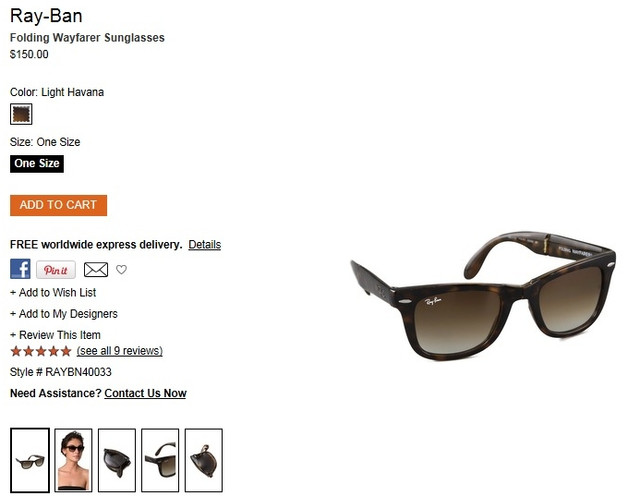This screenshot has width=640, height=496.
Task: Expand Review This Item
Action: click(55, 335)
